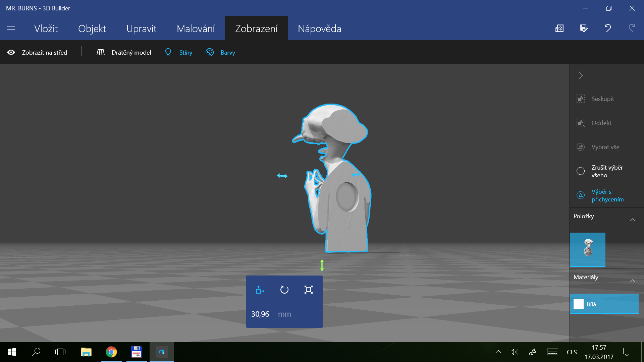Viewport: 644px width, 362px height.
Task: Open the Windows Start menu
Action: [12, 352]
